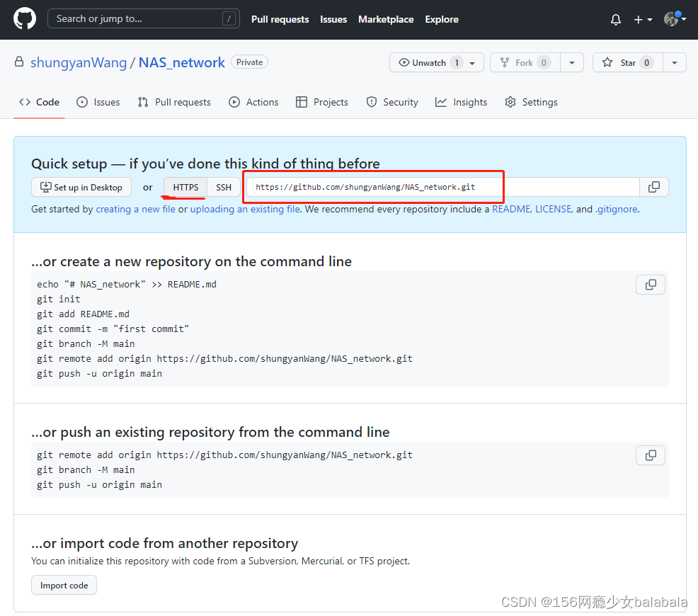Select the HTTPS protocol toggle
The width and height of the screenshot is (698, 616).
click(185, 188)
